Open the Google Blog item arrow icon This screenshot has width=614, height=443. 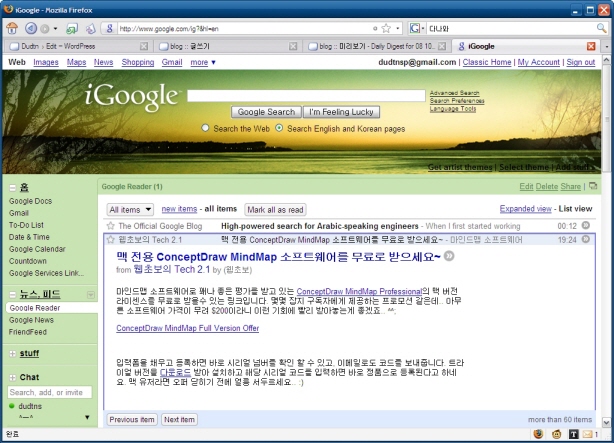[x=586, y=225]
